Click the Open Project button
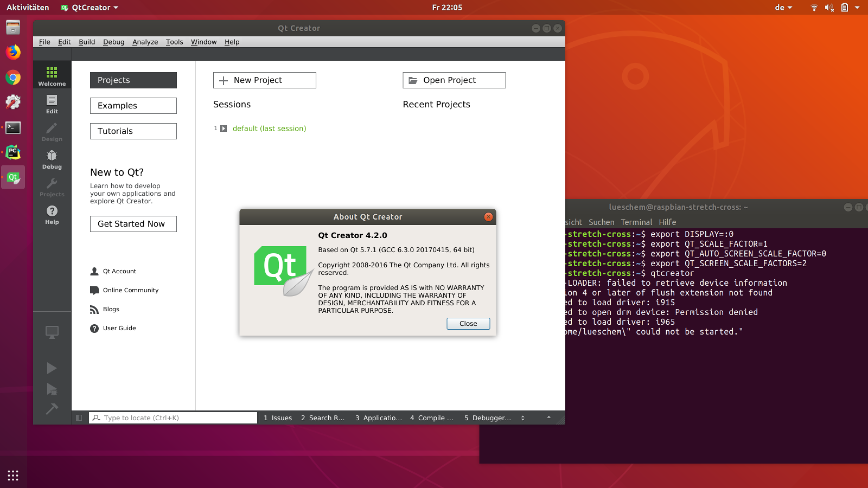868x488 pixels. (454, 80)
